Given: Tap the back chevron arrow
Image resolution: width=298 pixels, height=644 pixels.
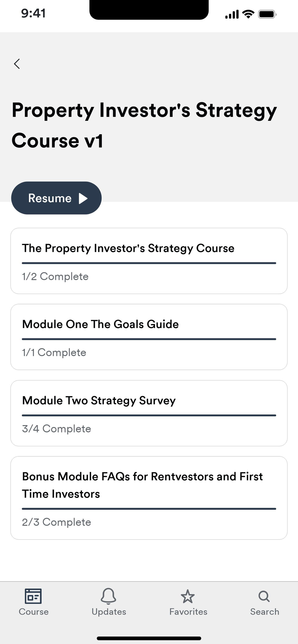Looking at the screenshot, I should tap(17, 64).
